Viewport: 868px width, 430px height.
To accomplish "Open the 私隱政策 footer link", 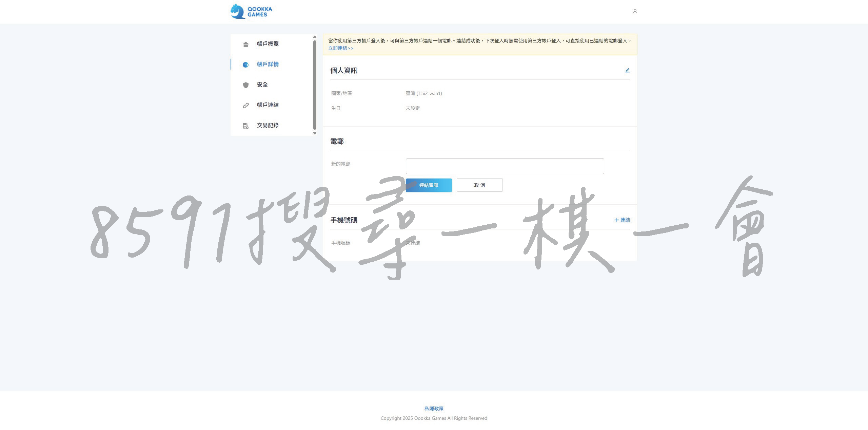I will point(434,408).
